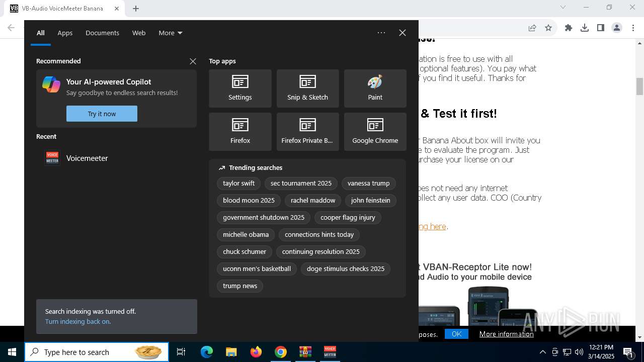Viewport: 644px width, 362px height.
Task: Open WinRAR icon on taskbar
Action: click(305, 352)
